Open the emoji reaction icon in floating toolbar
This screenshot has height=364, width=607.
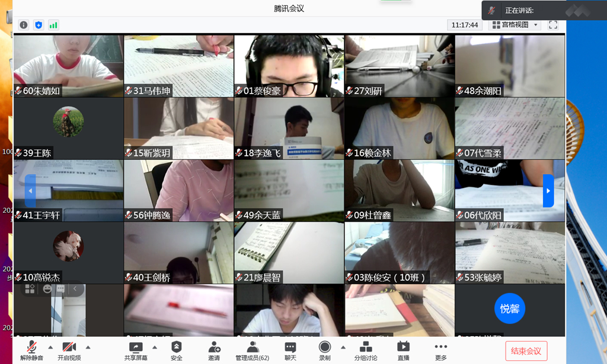pos(47,289)
